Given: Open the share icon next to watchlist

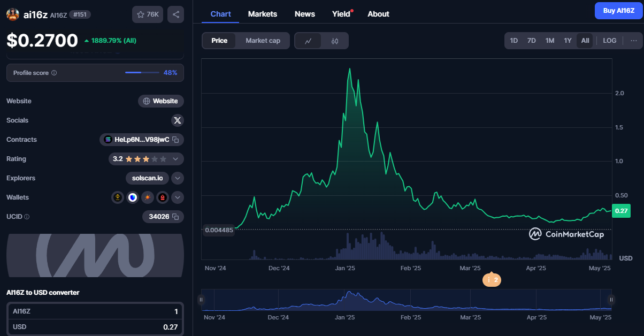Looking at the screenshot, I should pyautogui.click(x=175, y=14).
